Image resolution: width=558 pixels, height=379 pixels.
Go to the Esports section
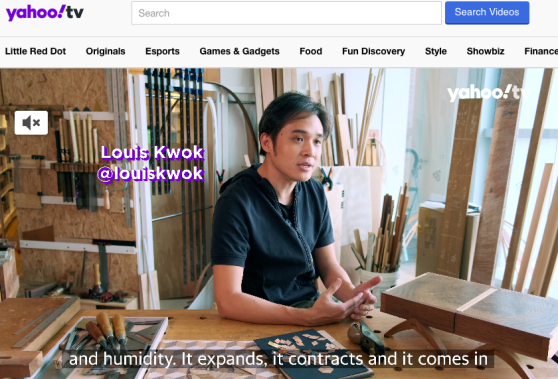(x=162, y=51)
